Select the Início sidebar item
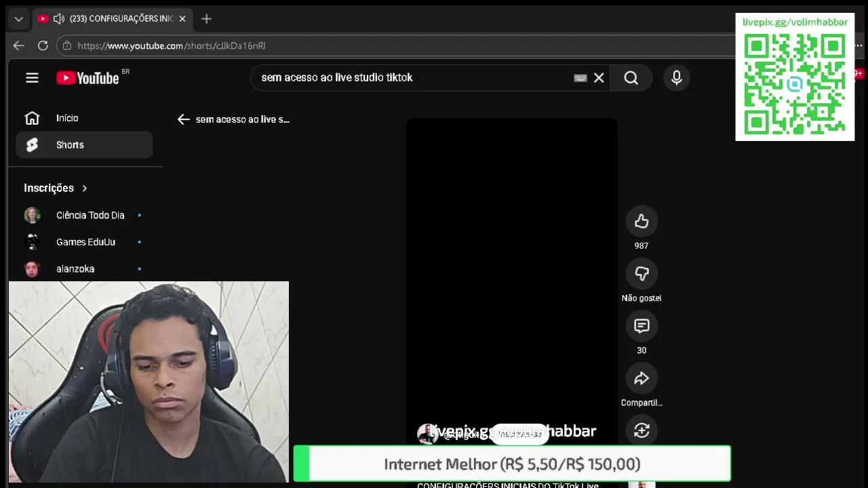This screenshot has width=868, height=488. click(84, 118)
